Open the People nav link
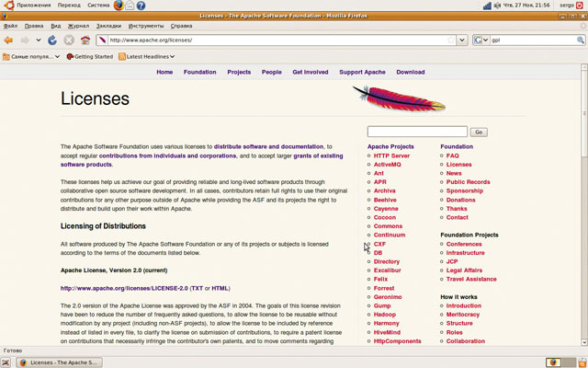This screenshot has width=588, height=368. coord(272,72)
